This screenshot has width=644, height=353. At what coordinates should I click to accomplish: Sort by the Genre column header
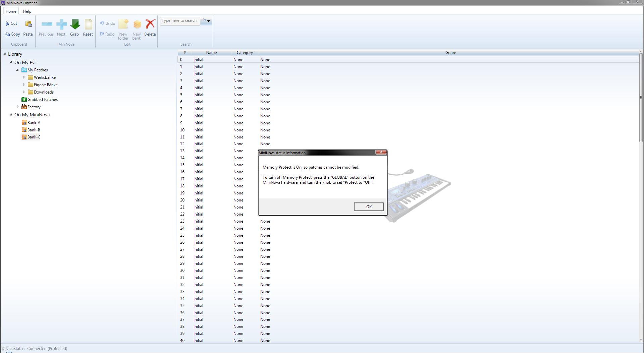pyautogui.click(x=450, y=53)
